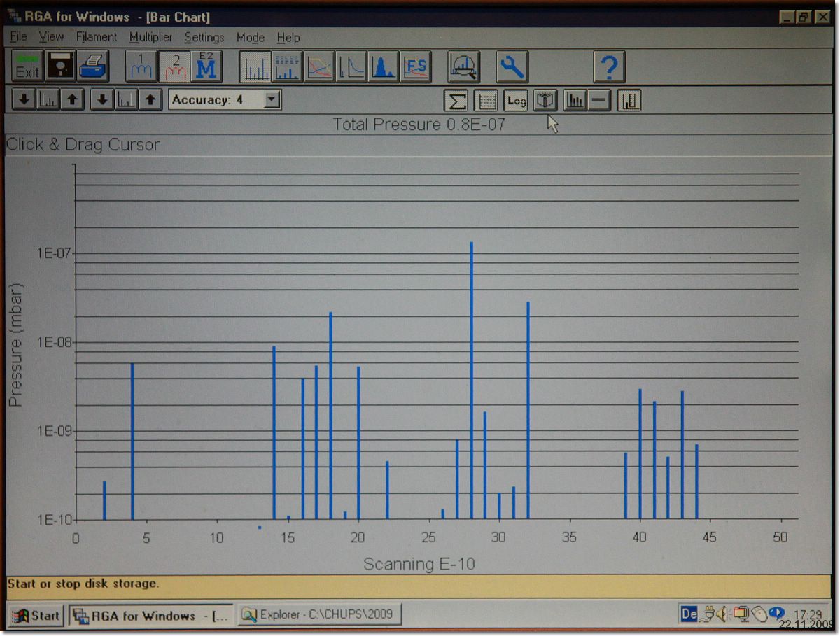Click the bar at mass 18
The image size is (840, 636).
330,416
